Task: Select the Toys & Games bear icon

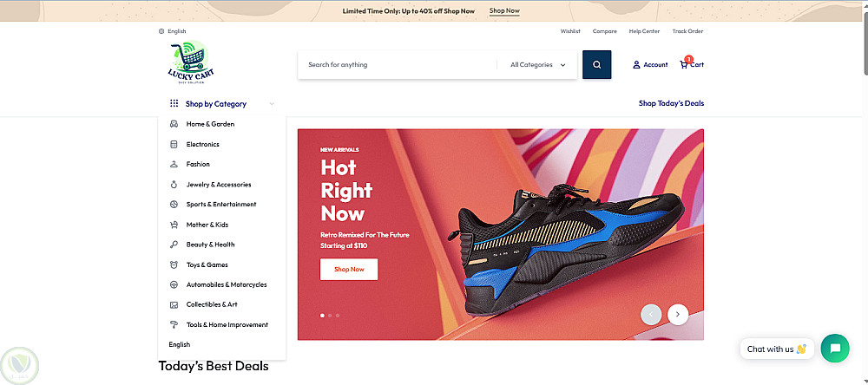Action: pos(174,265)
